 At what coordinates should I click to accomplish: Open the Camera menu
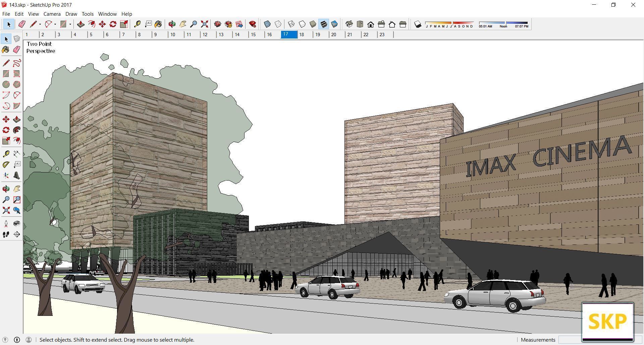[52, 14]
